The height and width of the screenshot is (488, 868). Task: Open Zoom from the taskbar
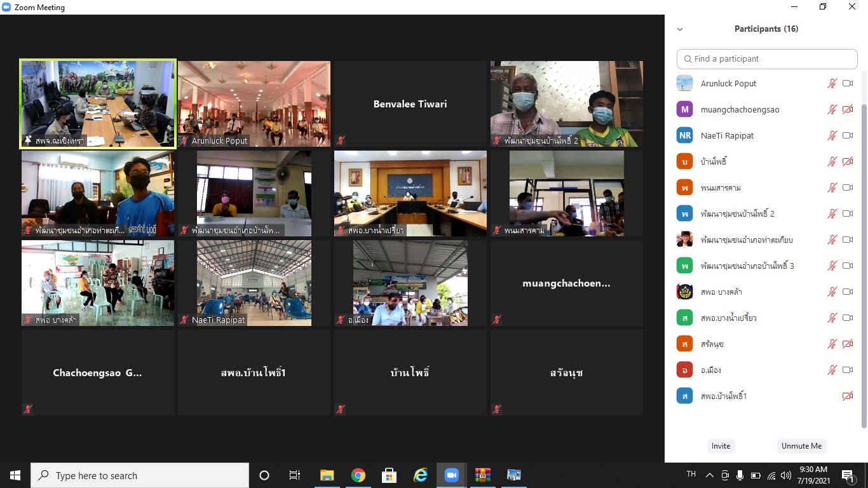(x=451, y=475)
